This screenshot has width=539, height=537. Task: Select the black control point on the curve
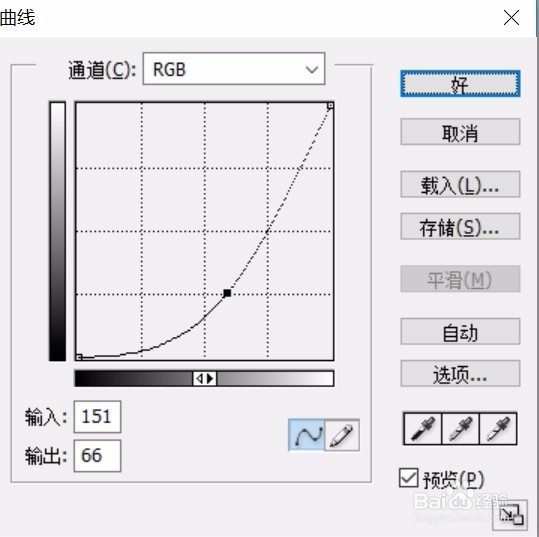pyautogui.click(x=227, y=293)
